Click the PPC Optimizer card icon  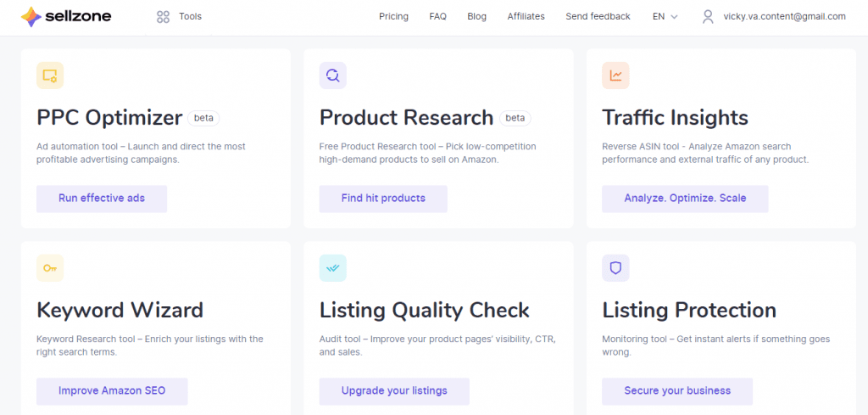click(x=50, y=76)
